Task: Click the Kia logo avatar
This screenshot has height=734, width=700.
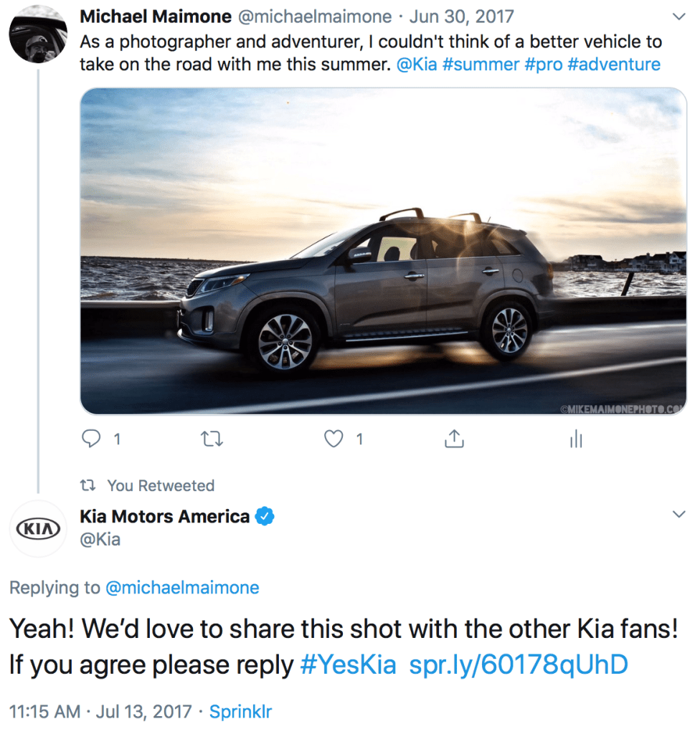Action: tap(39, 529)
